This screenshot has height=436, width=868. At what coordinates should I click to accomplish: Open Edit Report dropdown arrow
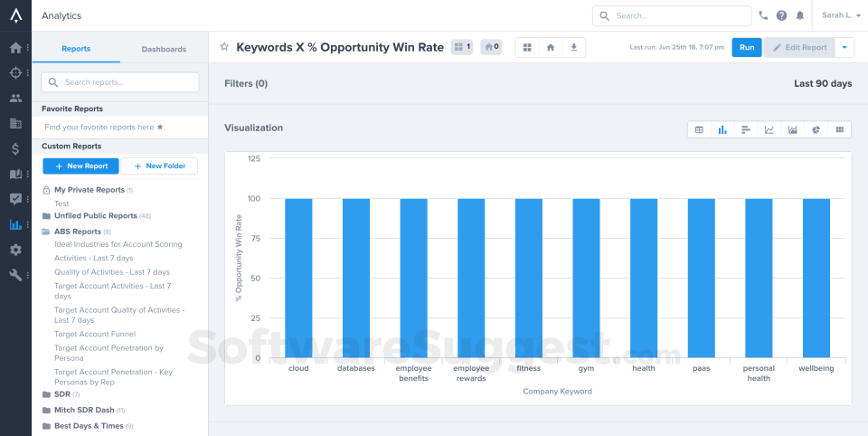tap(844, 48)
